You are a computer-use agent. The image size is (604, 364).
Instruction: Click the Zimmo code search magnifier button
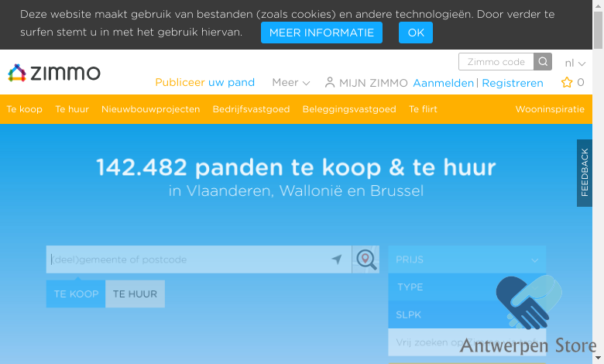pos(543,62)
